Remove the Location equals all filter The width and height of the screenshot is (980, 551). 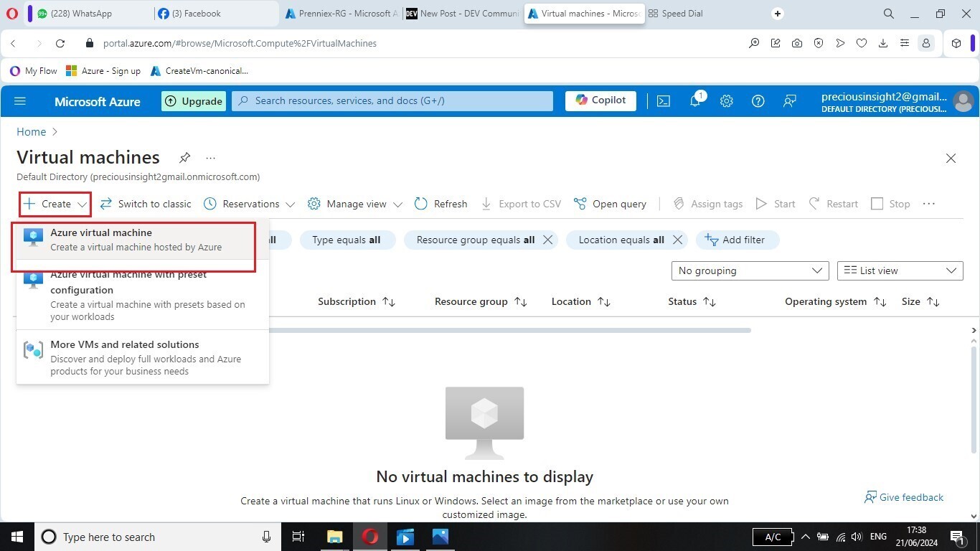click(677, 240)
